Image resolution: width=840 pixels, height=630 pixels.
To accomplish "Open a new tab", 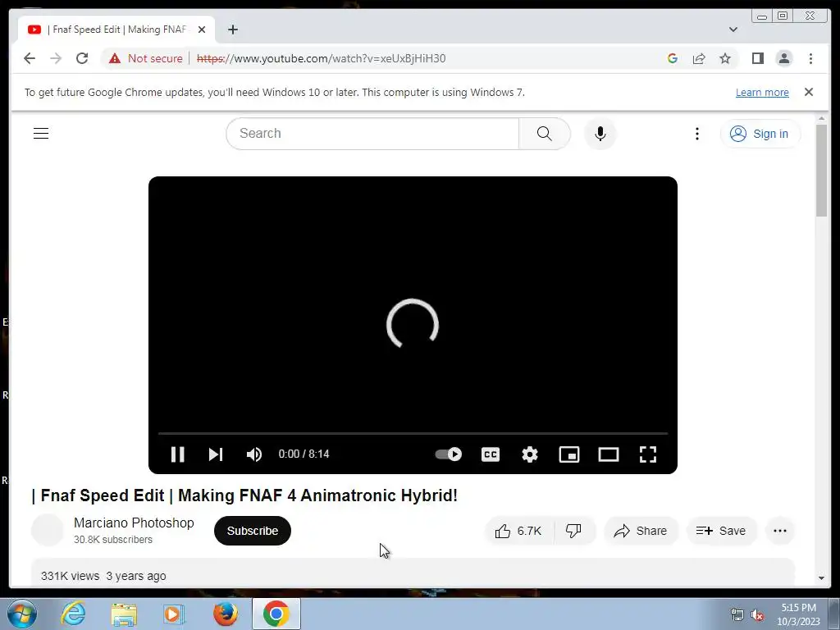I will point(232,30).
